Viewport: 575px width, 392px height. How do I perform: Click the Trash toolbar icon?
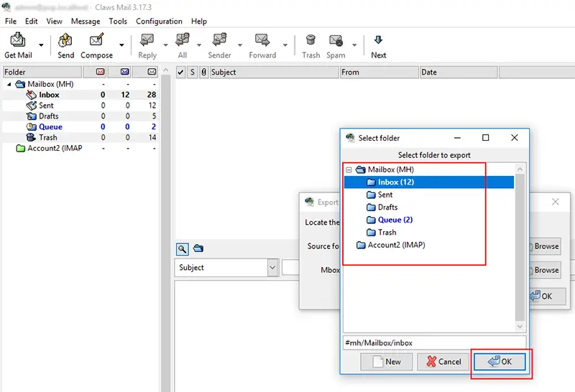310,39
